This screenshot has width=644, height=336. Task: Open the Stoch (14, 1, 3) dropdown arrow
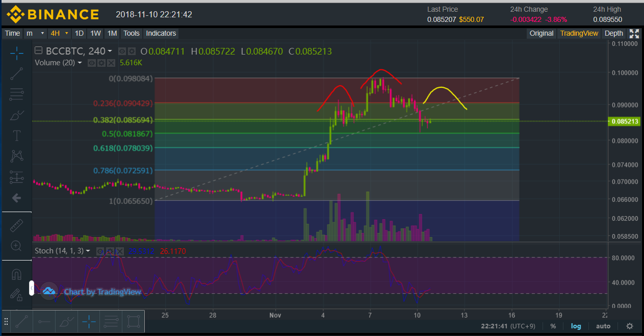click(x=88, y=251)
